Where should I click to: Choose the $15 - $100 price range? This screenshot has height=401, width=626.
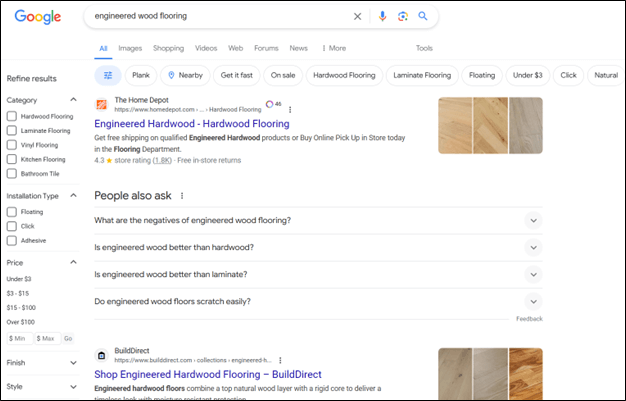[x=21, y=308]
